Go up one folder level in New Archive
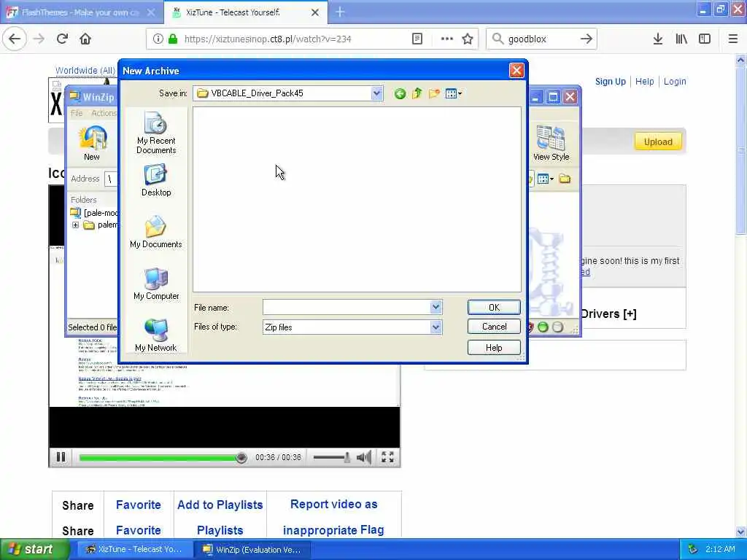This screenshot has width=747, height=560. pos(417,93)
